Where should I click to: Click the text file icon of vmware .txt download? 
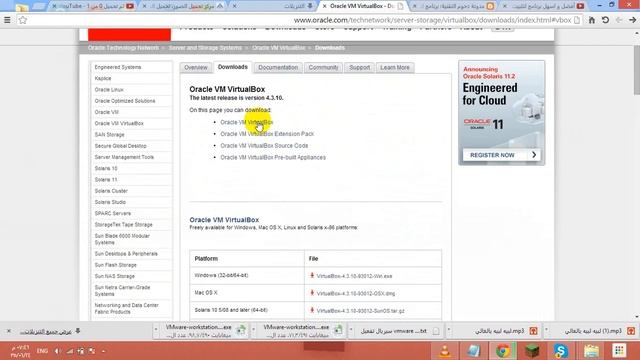[x=436, y=331]
